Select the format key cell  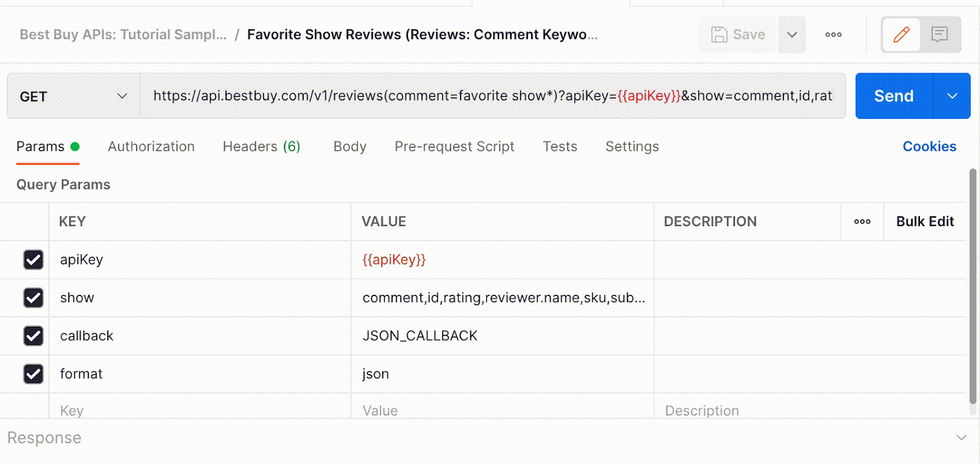(x=200, y=374)
